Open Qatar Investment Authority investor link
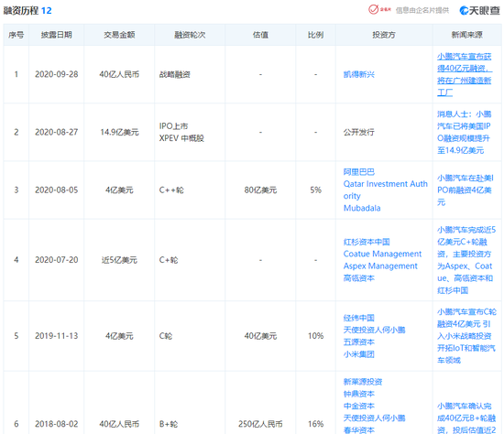Image resolution: width=504 pixels, height=434 pixels. [x=386, y=190]
